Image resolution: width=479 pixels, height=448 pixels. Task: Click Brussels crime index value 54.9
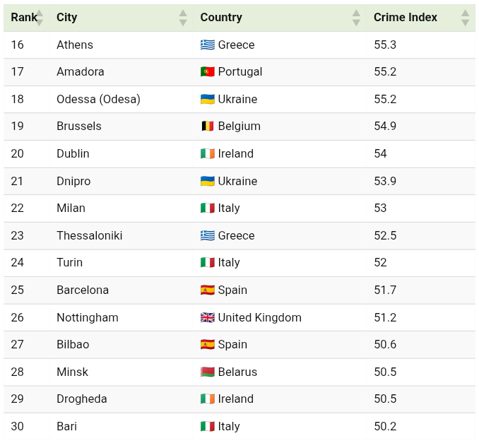(x=385, y=126)
